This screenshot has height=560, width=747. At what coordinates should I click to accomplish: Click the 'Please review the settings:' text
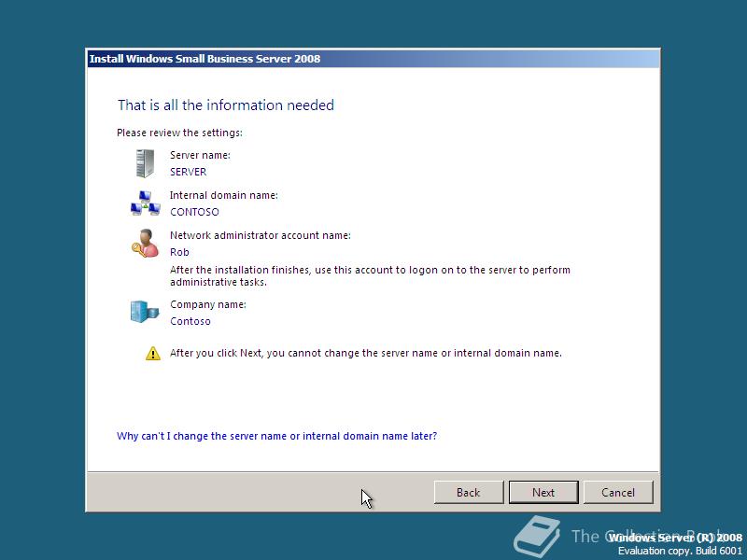pos(179,133)
